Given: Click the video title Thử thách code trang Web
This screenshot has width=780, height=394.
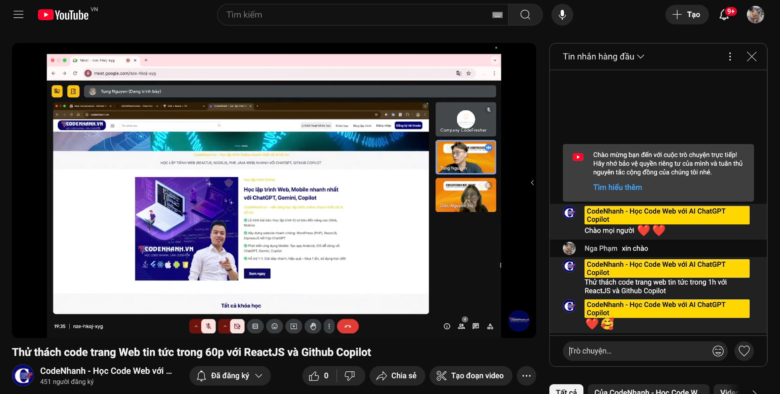Looking at the screenshot, I should (x=192, y=352).
